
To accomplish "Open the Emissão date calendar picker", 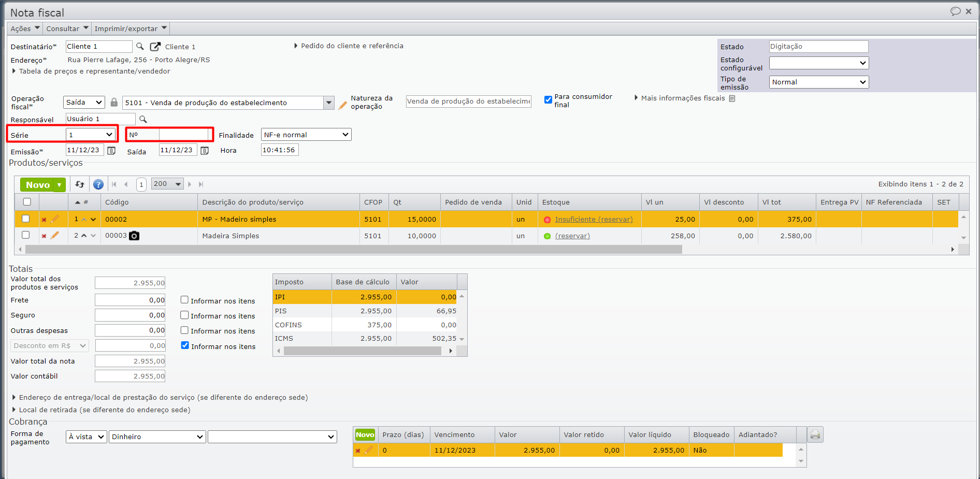I will point(111,151).
